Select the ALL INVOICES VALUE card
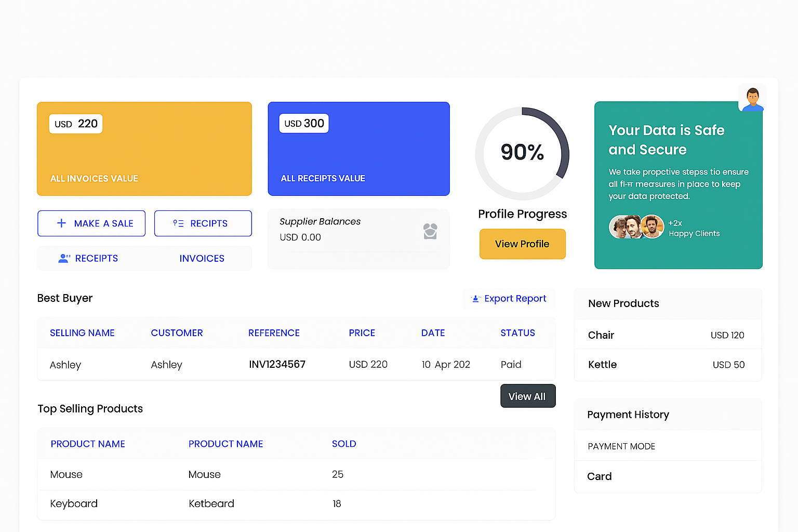This screenshot has height=532, width=798. click(144, 149)
